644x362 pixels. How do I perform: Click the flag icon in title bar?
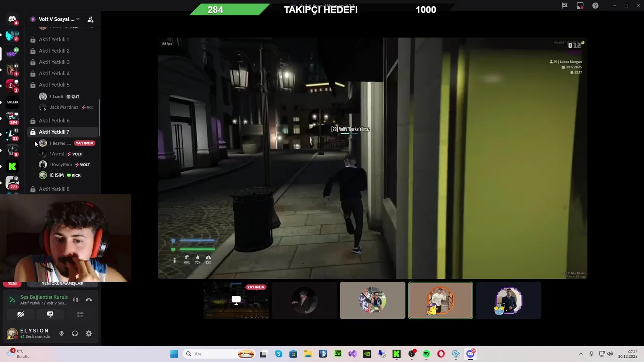565,6
